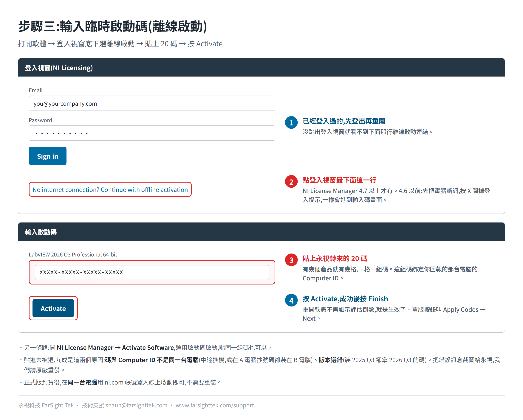Image resolution: width=523 pixels, height=420 pixels.
Task: Click the bullet about 正式版到貨後 online activation
Action: (x=122, y=383)
